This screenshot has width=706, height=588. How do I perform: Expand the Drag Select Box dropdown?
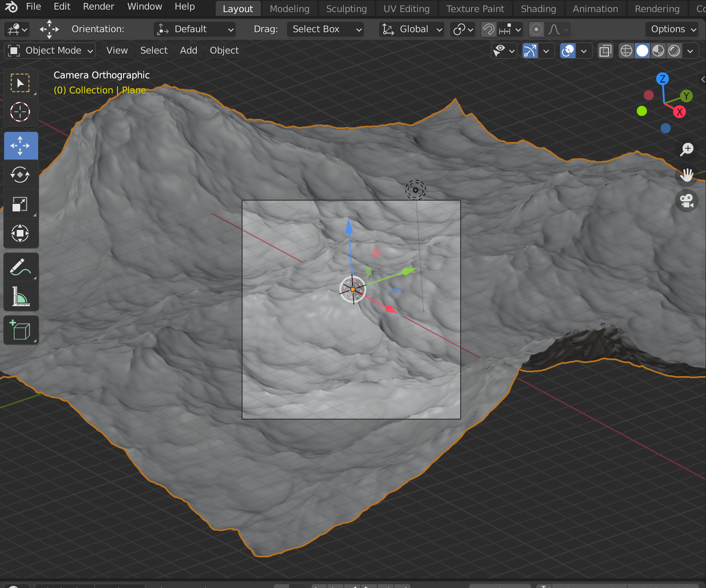[x=325, y=29]
